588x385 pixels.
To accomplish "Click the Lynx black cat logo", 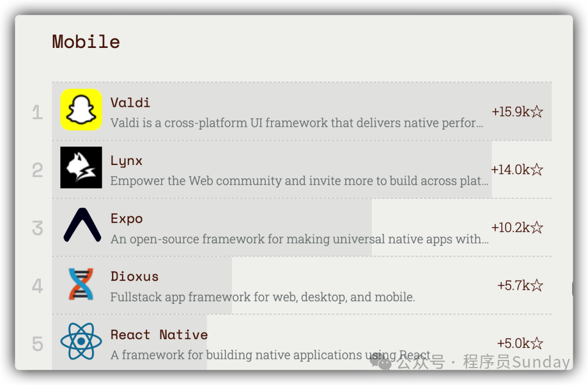I will pos(81,168).
